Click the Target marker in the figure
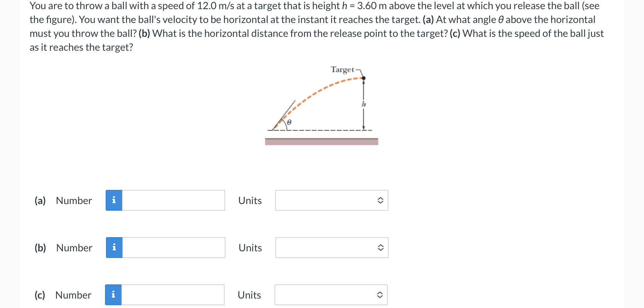The width and height of the screenshot is (644, 308). point(364,78)
